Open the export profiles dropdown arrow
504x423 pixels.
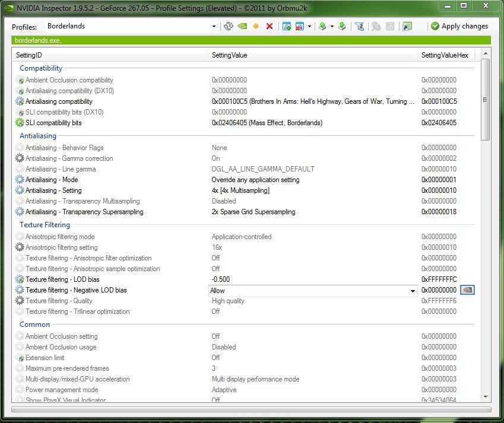tap(332, 26)
